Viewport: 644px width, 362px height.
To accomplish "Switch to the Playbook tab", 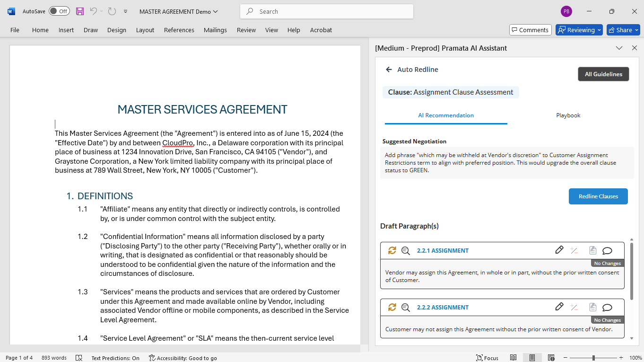I will (568, 115).
